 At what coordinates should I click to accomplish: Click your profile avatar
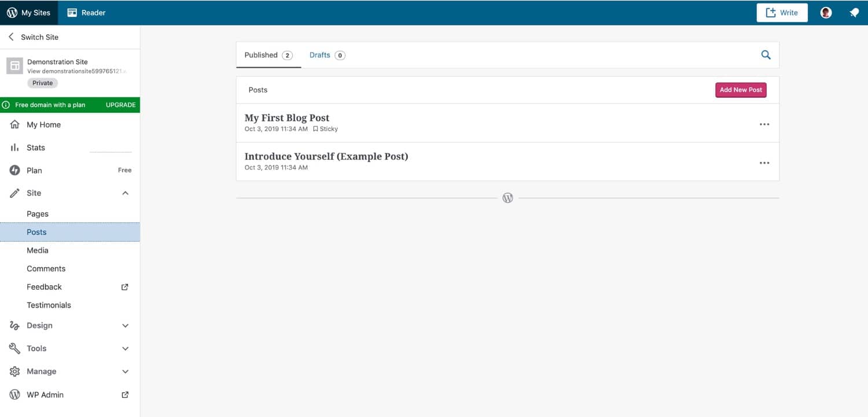tap(826, 12)
